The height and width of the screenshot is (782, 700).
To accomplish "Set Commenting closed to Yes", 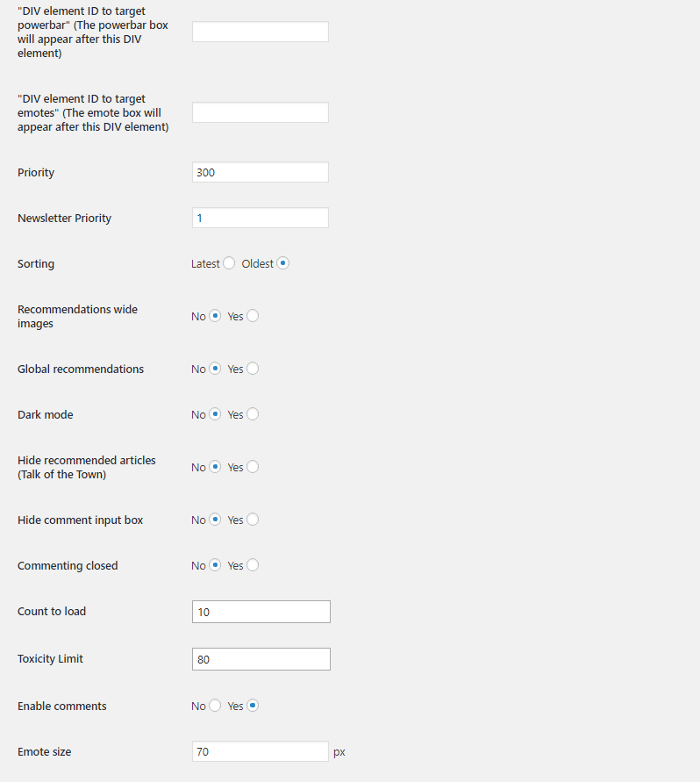I will (253, 565).
